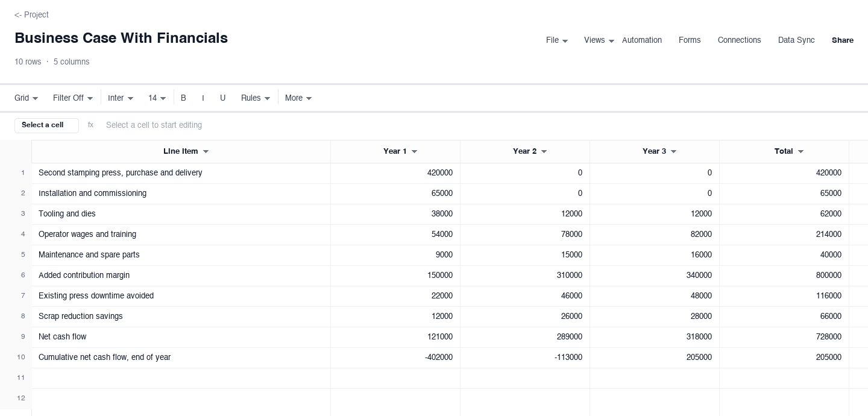This screenshot has width=868, height=416.
Task: Select Year 3 value 28000
Action: point(655,317)
